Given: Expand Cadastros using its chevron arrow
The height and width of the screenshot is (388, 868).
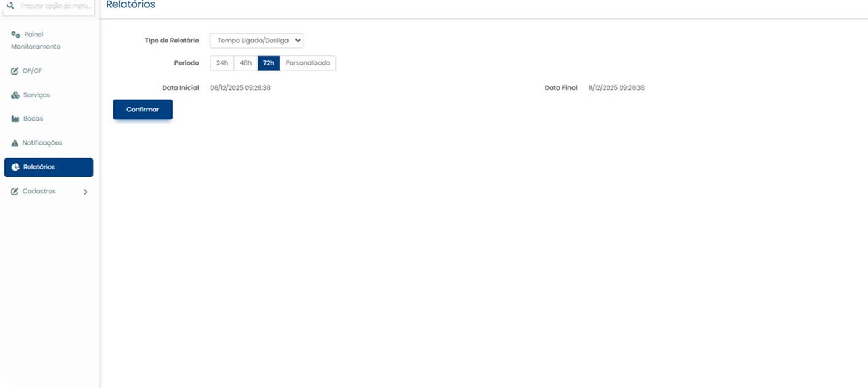Looking at the screenshot, I should (85, 192).
